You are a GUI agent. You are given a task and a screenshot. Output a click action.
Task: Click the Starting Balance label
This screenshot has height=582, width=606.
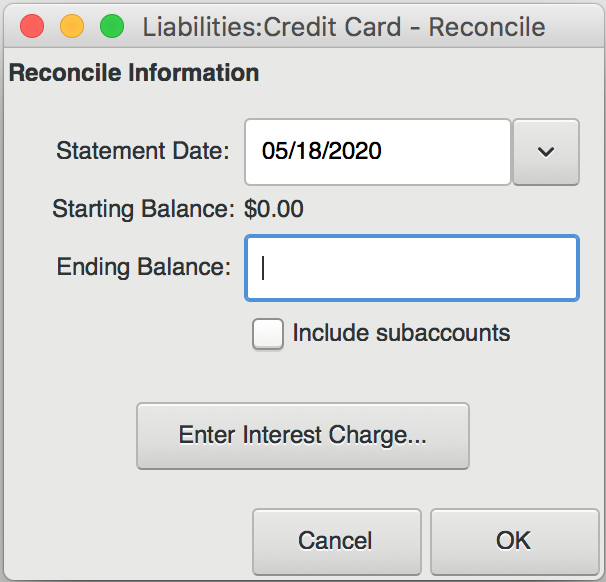[143, 209]
